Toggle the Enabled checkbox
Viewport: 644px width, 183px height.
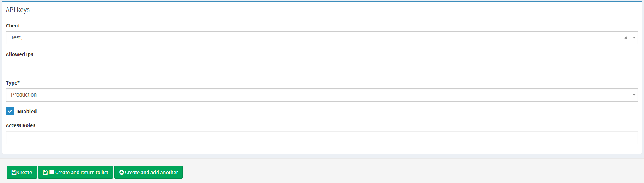[10, 111]
